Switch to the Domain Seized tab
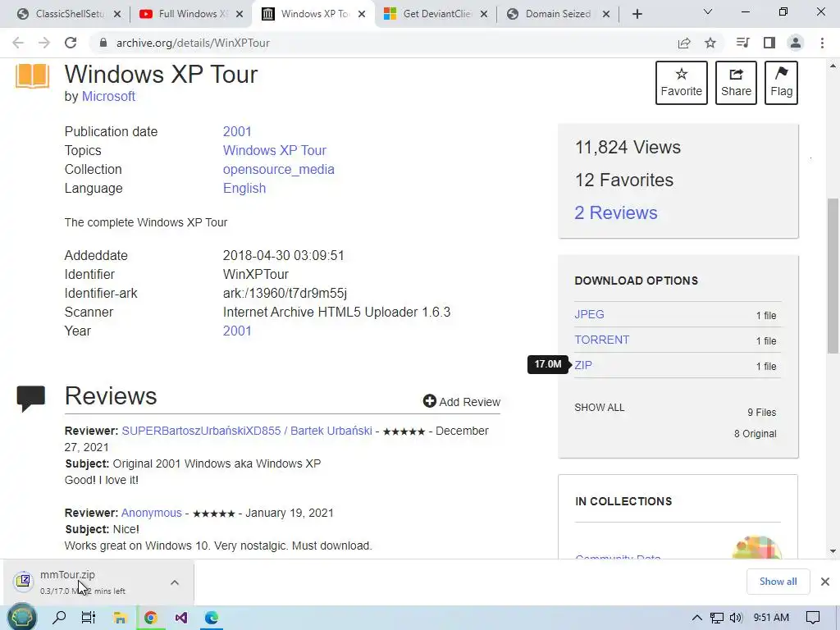Image resolution: width=840 pixels, height=630 pixels. tap(558, 14)
